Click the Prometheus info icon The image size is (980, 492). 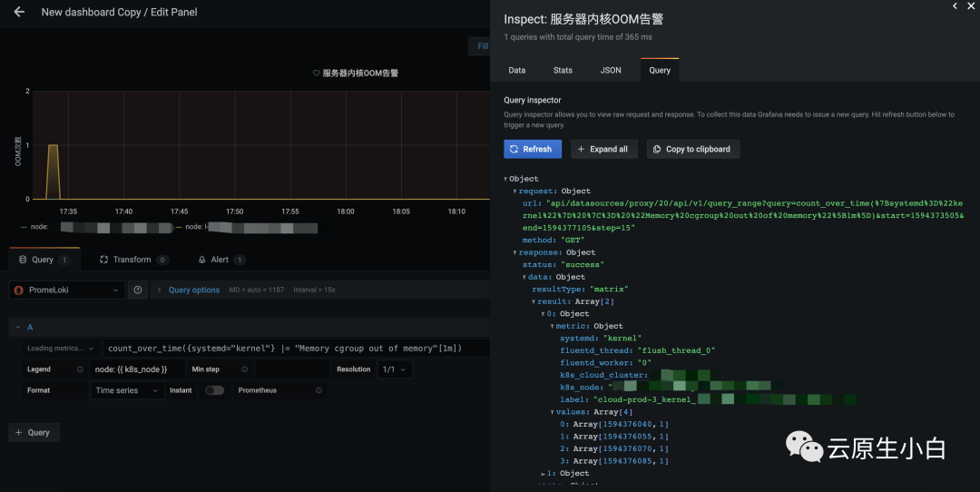[x=318, y=390]
